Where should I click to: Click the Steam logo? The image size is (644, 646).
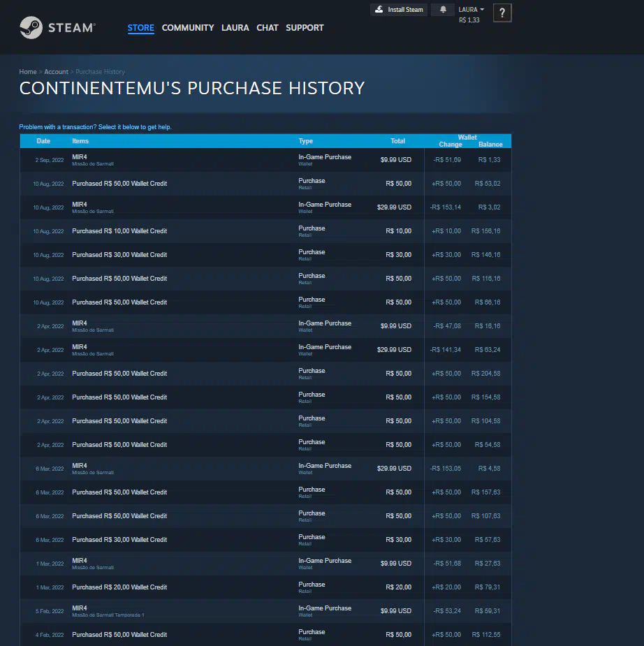click(58, 28)
